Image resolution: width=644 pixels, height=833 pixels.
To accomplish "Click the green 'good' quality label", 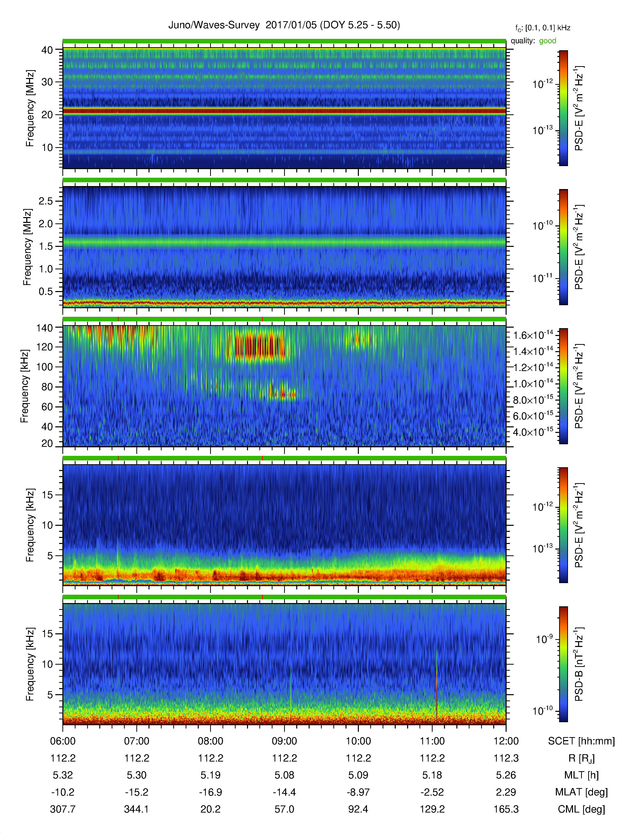I will [548, 41].
